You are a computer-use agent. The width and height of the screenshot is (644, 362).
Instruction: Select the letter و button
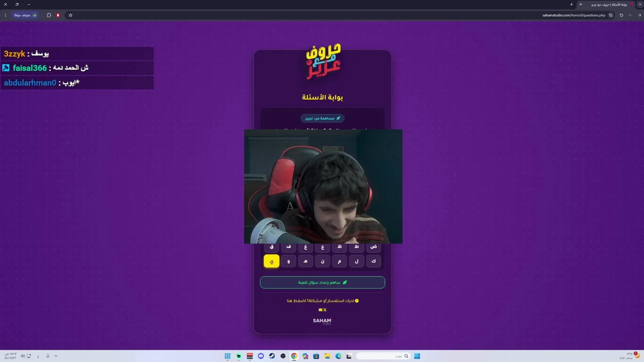289,261
